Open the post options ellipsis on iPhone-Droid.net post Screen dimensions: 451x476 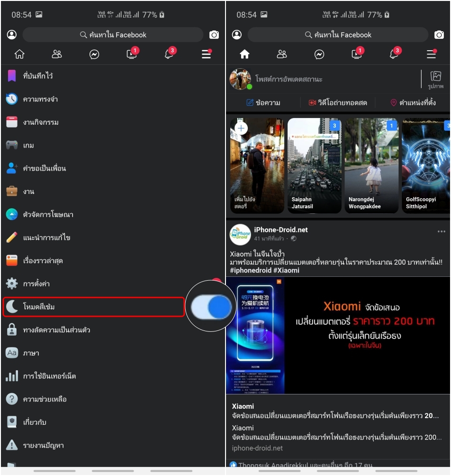click(x=442, y=231)
